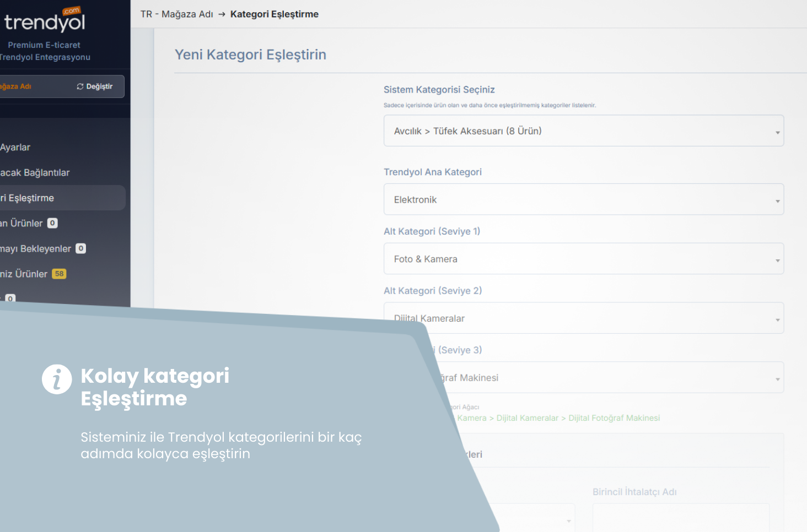Focus the Birincil İhtalatçı Adı input field
Viewport: 807px width, 532px height.
680,518
